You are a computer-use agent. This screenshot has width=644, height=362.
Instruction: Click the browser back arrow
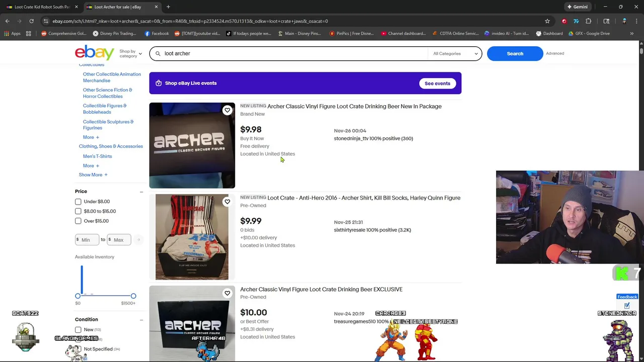8,21
